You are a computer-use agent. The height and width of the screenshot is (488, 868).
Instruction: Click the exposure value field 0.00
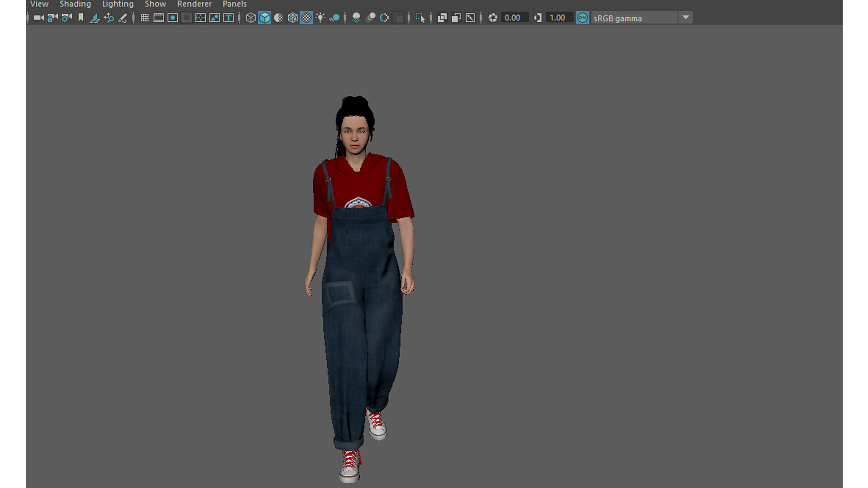(x=514, y=18)
